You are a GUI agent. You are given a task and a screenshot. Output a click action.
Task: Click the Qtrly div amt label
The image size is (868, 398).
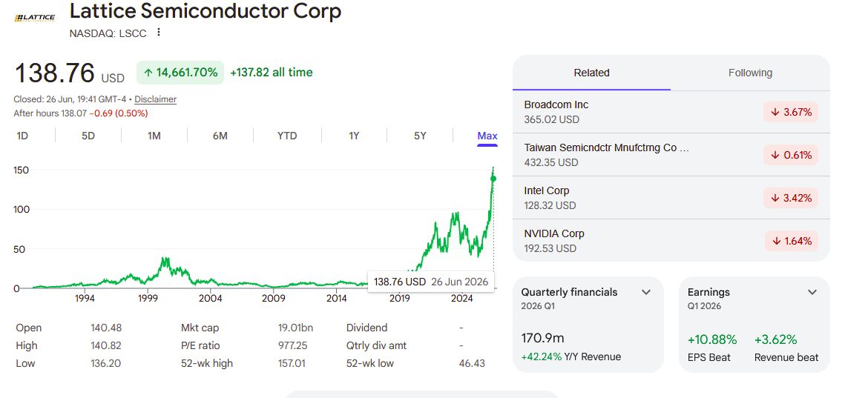pyautogui.click(x=376, y=345)
